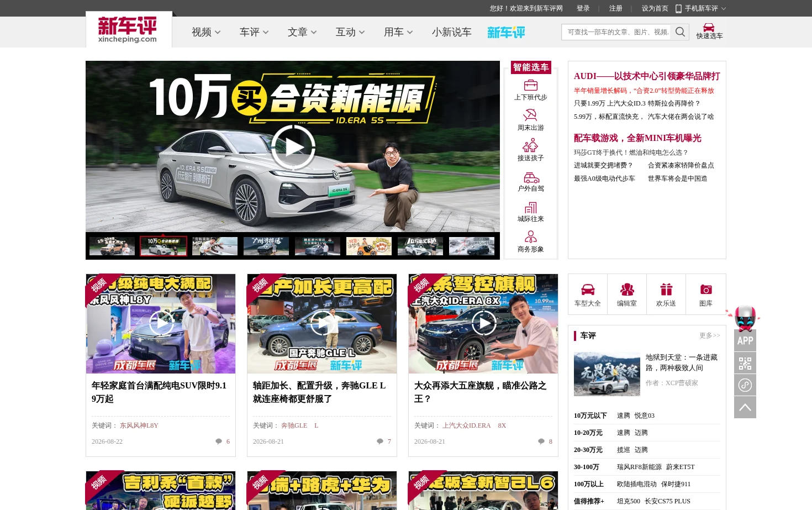This screenshot has width=812, height=510.
Task: Play the 上汽大众ID.ERA 8X video
Action: pyautogui.click(x=484, y=323)
